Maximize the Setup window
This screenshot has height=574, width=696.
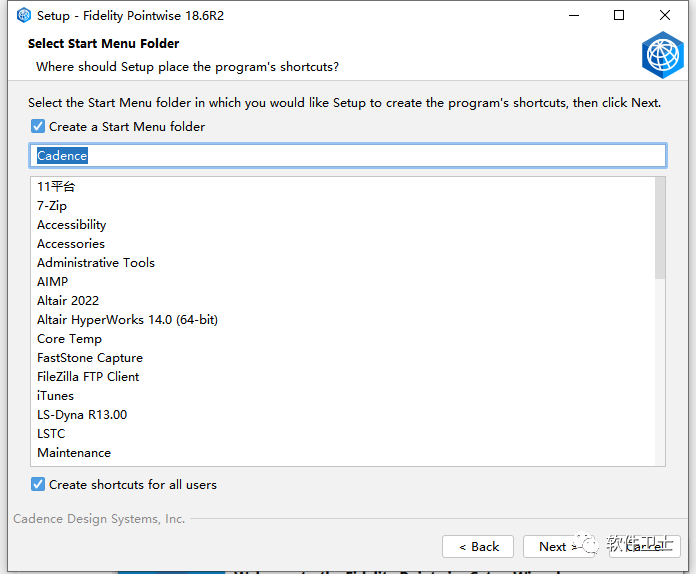(619, 16)
